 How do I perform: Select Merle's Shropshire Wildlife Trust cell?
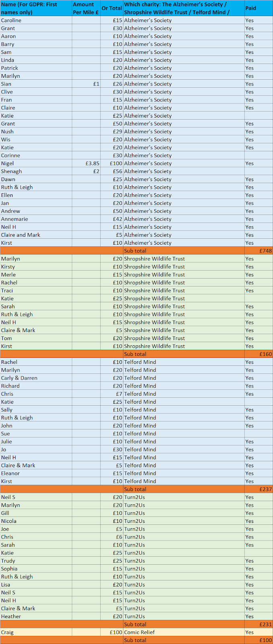pyautogui.click(x=184, y=275)
